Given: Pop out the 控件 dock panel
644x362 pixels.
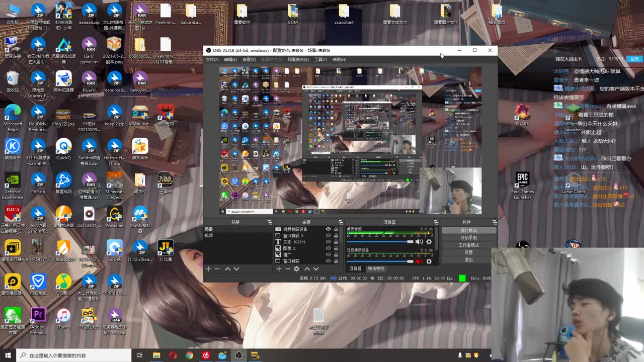Looking at the screenshot, I should 495,222.
